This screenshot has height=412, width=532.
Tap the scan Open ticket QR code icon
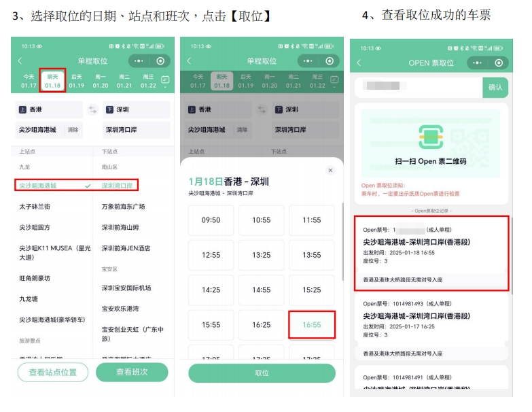pyautogui.click(x=430, y=137)
